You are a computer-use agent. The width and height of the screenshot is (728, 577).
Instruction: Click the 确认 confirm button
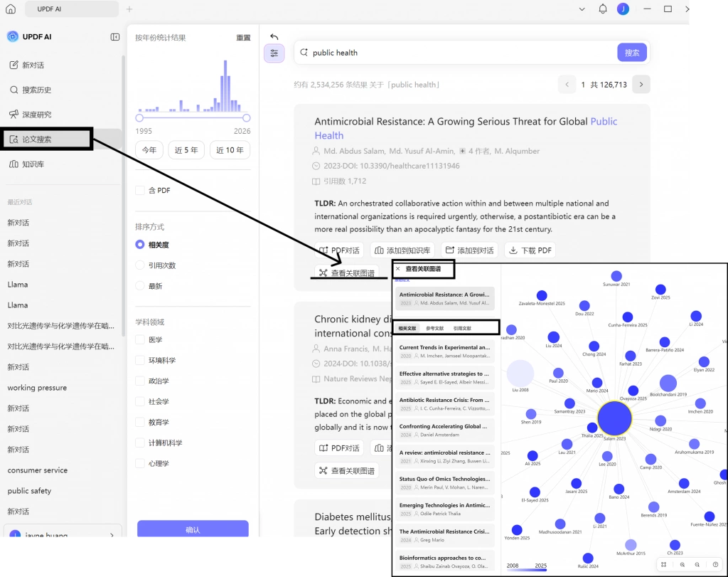point(193,529)
